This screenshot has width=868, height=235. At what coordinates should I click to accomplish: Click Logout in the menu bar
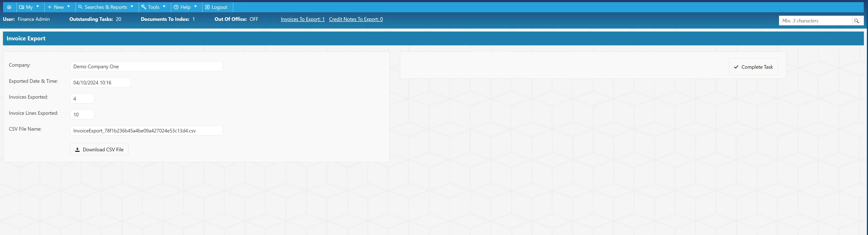pos(217,7)
